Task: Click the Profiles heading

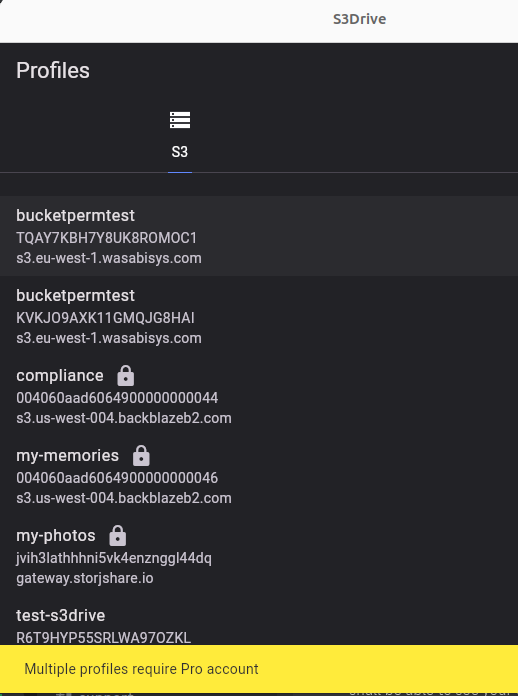Action: pos(53,71)
